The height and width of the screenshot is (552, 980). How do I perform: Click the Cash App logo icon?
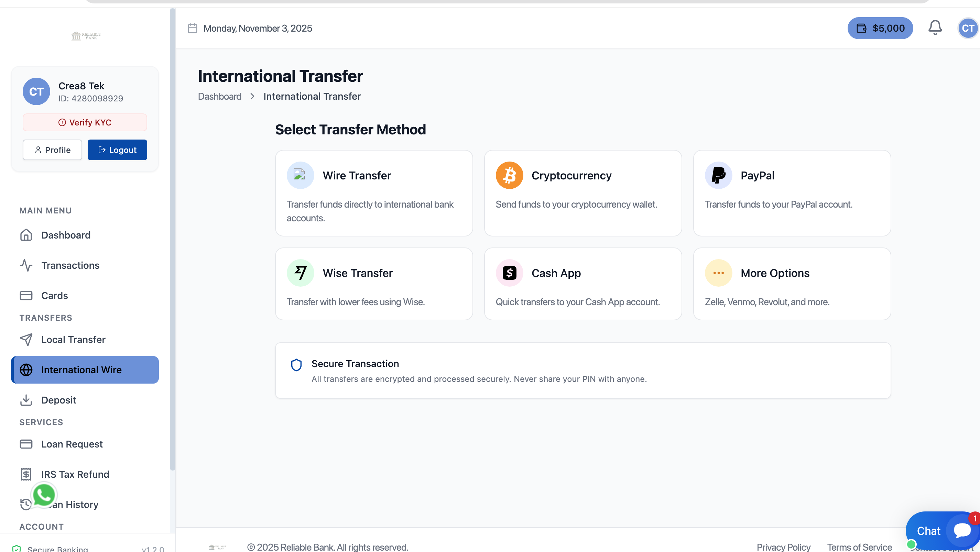pos(509,273)
